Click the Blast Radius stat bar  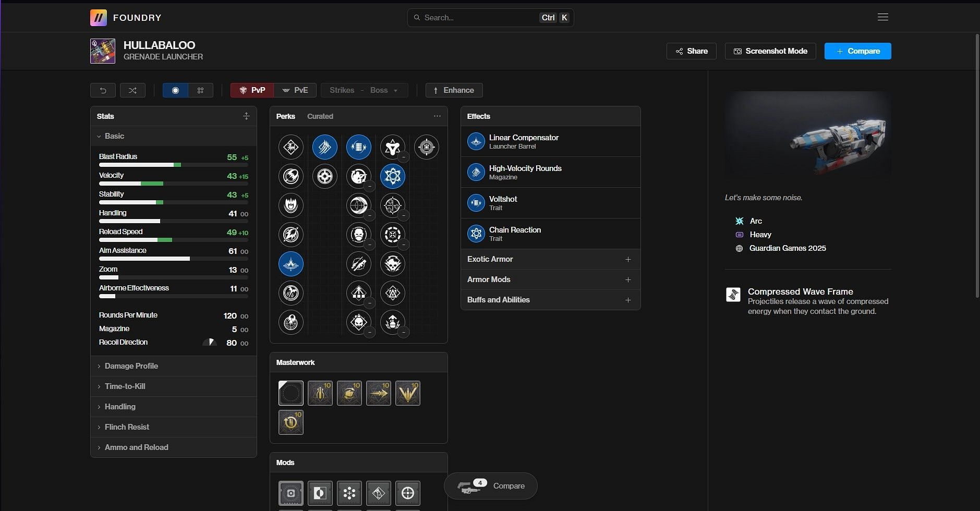(x=173, y=165)
